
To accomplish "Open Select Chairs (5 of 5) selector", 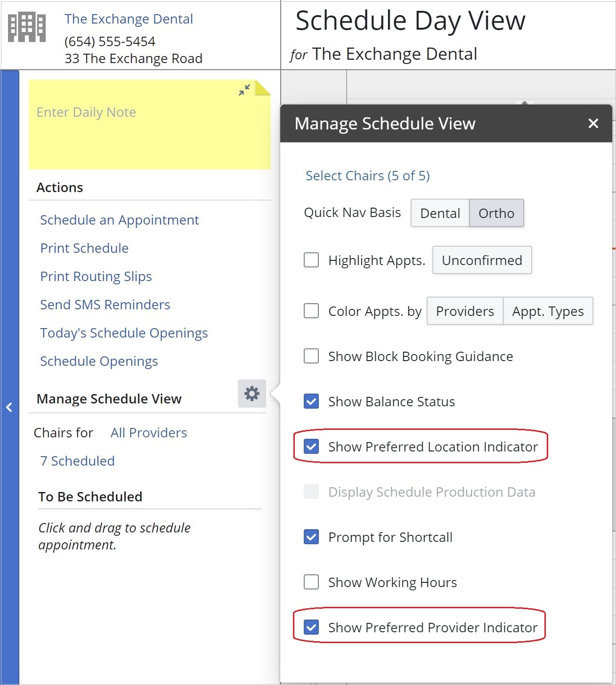I will tap(367, 176).
